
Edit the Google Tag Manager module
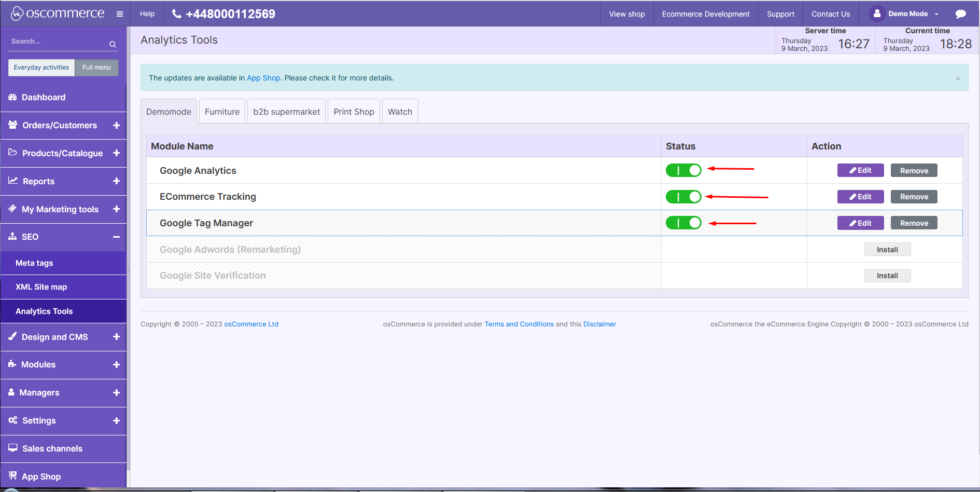pos(860,223)
